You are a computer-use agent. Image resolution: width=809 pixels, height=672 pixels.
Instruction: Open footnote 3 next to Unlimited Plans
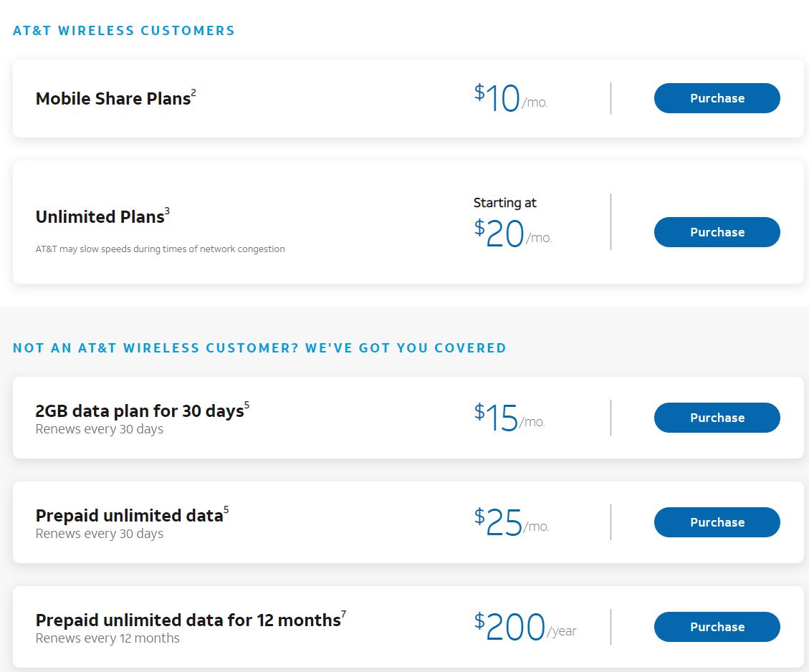pyautogui.click(x=167, y=211)
